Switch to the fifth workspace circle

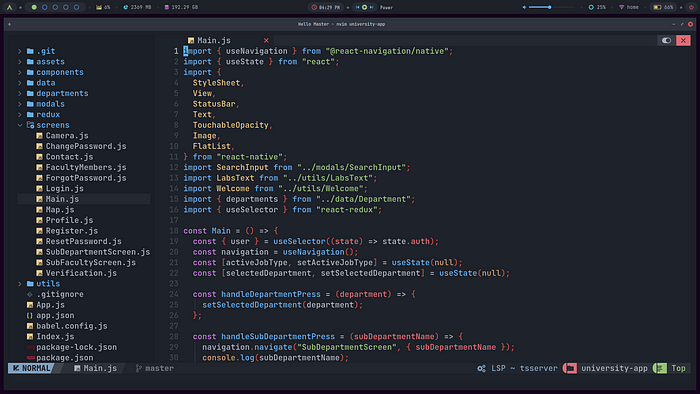tap(76, 8)
